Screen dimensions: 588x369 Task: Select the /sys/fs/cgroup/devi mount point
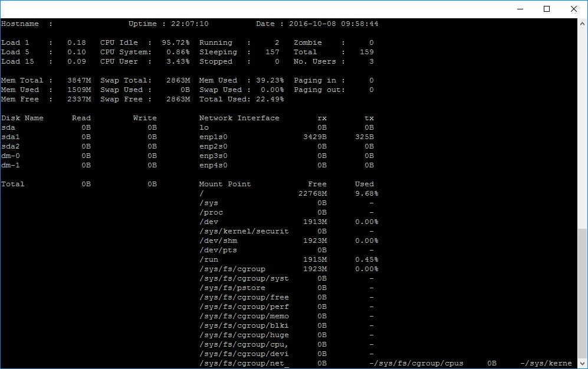tap(244, 354)
